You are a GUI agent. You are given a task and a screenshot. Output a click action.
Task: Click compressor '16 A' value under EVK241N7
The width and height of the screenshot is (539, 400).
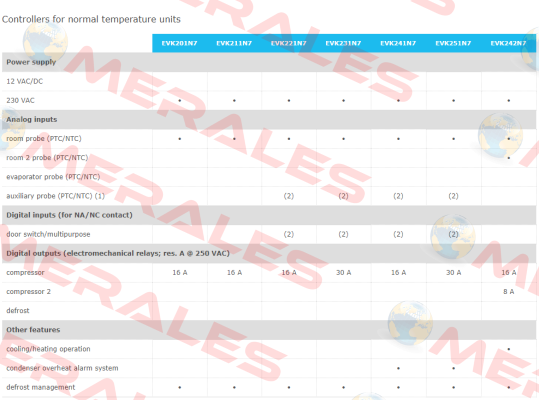(x=398, y=273)
